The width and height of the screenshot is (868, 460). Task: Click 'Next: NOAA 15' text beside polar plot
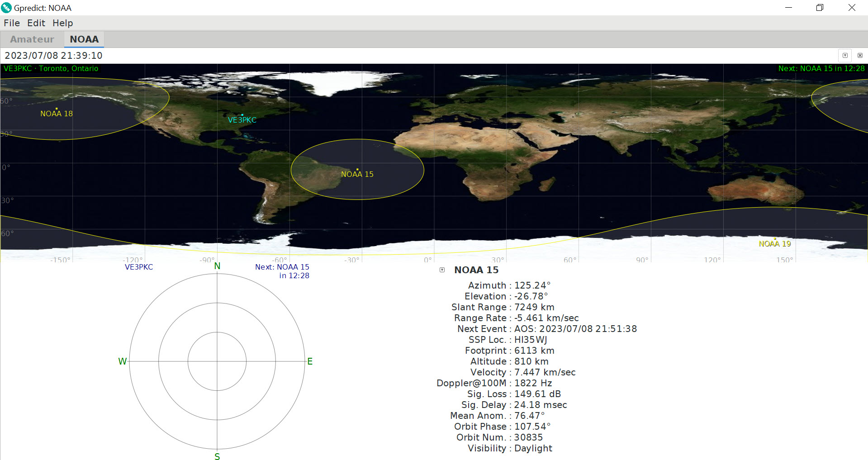pos(282,267)
